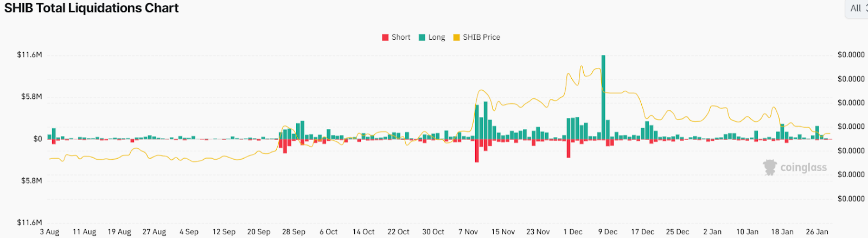The image size is (868, 238).
Task: Click the 3 Aug date label
Action: click(49, 231)
